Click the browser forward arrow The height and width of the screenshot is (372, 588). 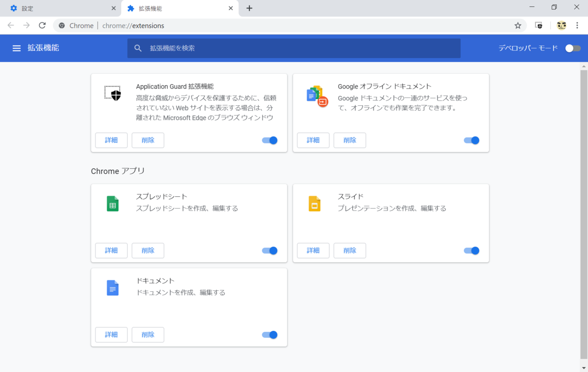click(x=26, y=25)
